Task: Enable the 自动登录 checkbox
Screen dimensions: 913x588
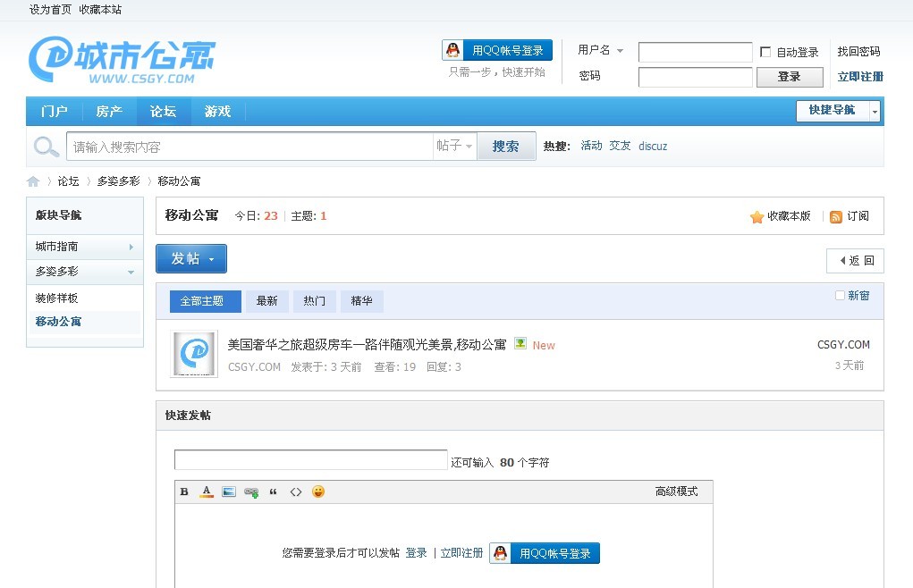Action: point(765,52)
